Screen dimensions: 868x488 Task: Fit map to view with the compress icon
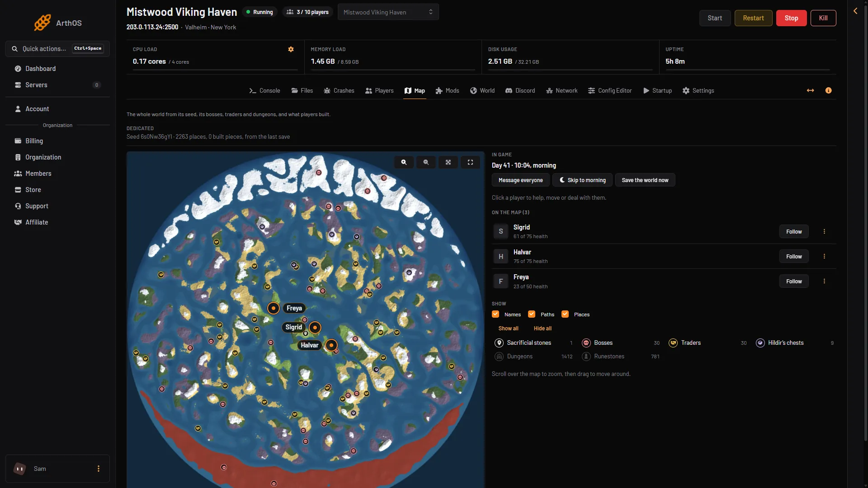pyautogui.click(x=448, y=162)
